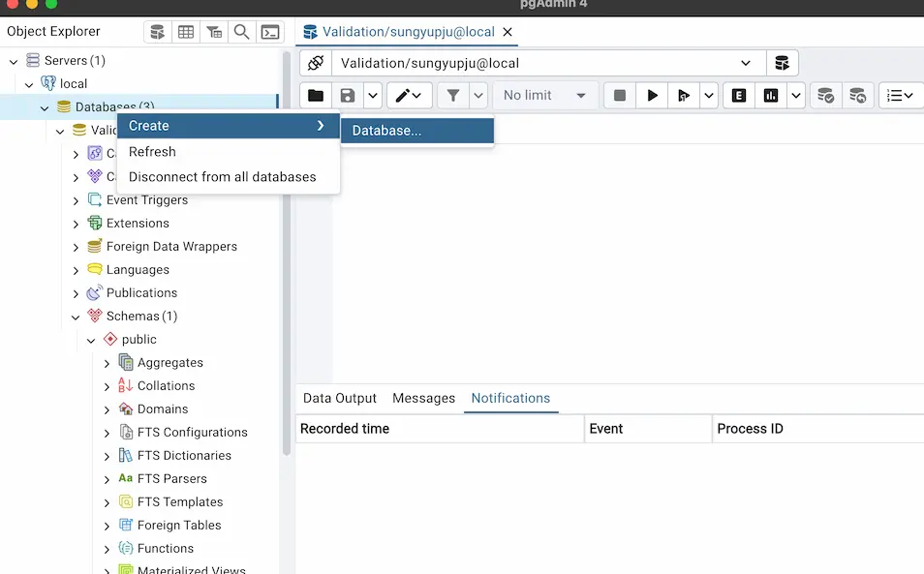Open save options dropdown arrow
This screenshot has height=574, width=924.
coord(373,96)
